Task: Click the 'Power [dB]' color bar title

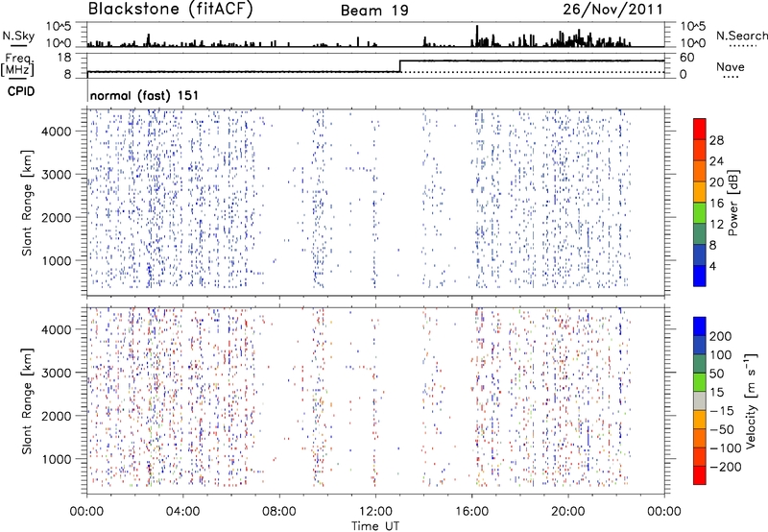Action: 733,203
